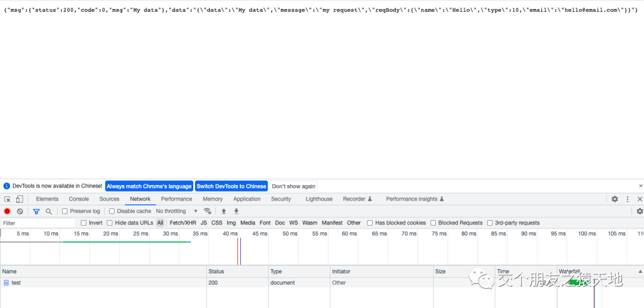Toggle the network filter funnel icon
This screenshot has height=308, width=644.
tap(36, 211)
